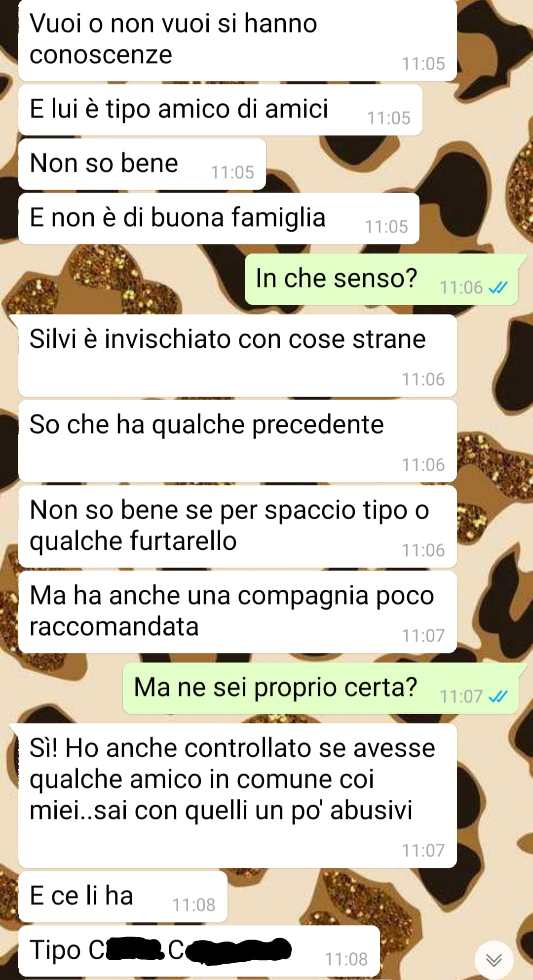The width and height of the screenshot is (533, 980).
Task: Select "Ma ha anche una compagnia poco raccomandata"
Action: tap(237, 612)
